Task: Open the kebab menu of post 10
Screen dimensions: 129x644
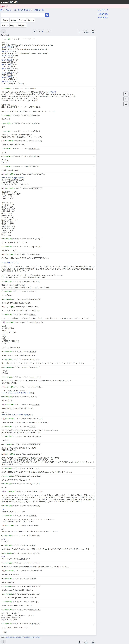Action: pyautogui.click(x=94, y=175)
